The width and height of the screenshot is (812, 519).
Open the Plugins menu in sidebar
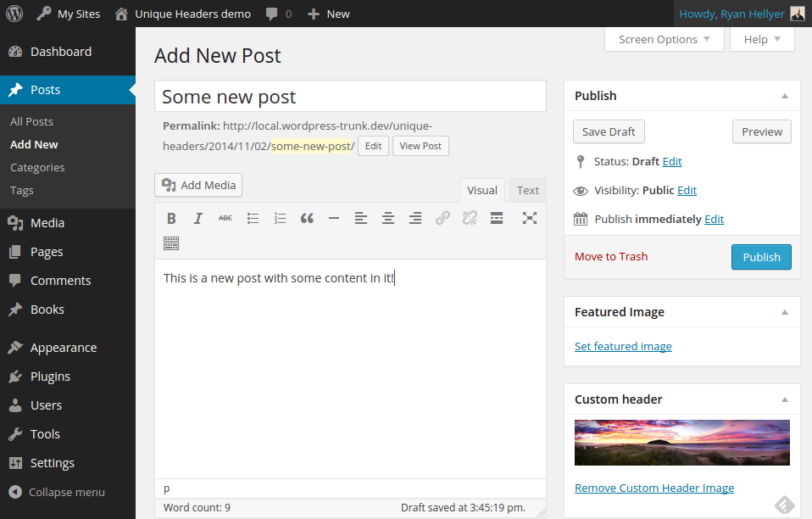click(x=50, y=377)
